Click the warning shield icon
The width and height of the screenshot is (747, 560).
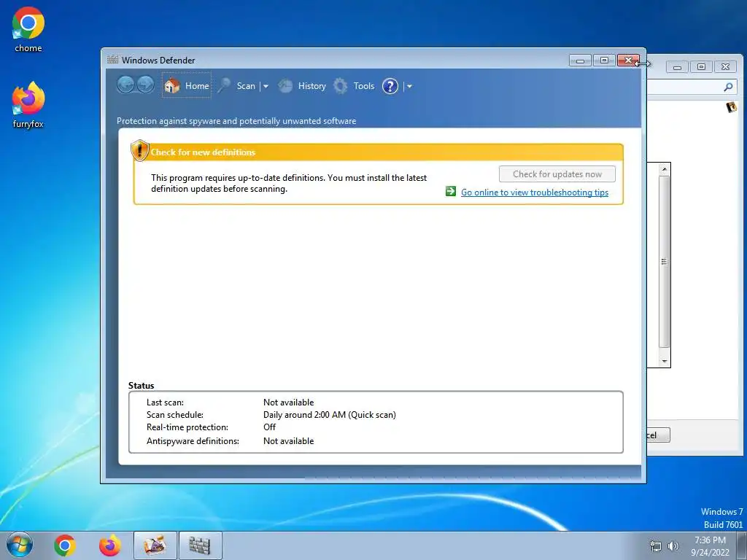(139, 150)
